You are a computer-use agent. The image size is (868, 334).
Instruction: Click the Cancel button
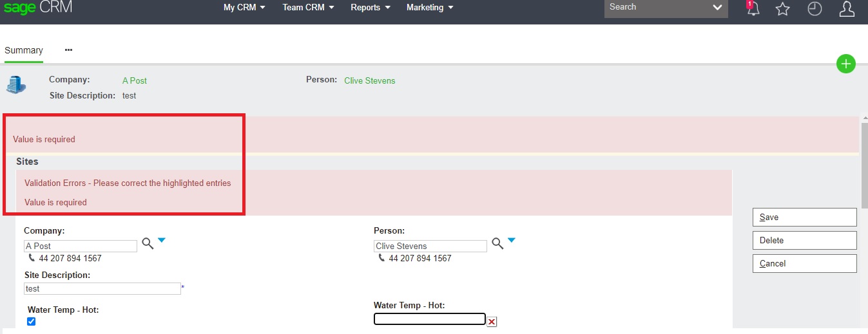804,263
